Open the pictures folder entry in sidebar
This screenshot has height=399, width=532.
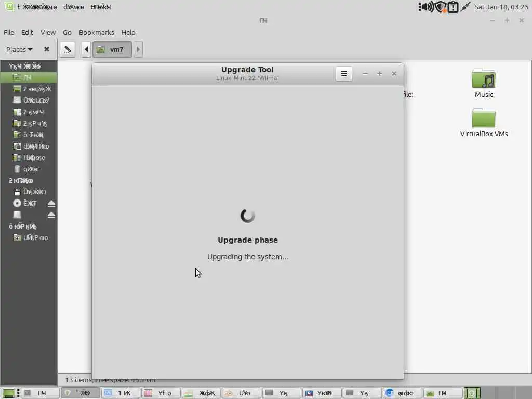(29, 146)
